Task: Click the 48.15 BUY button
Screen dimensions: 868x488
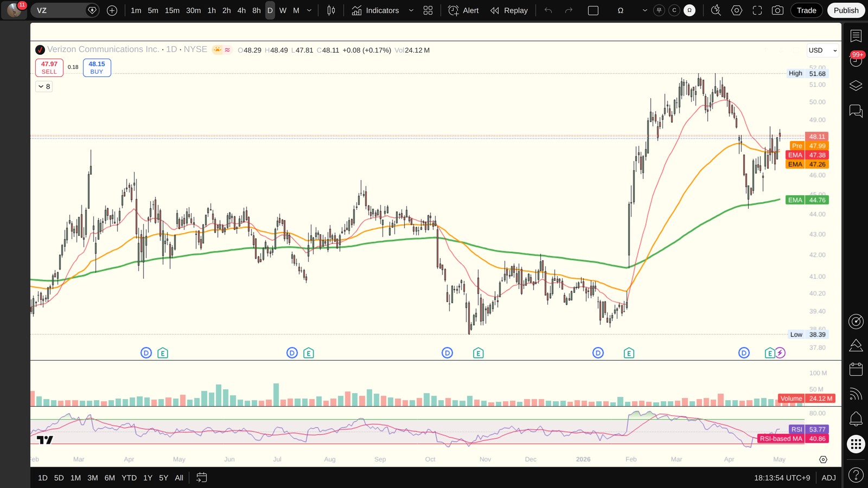Action: point(97,68)
